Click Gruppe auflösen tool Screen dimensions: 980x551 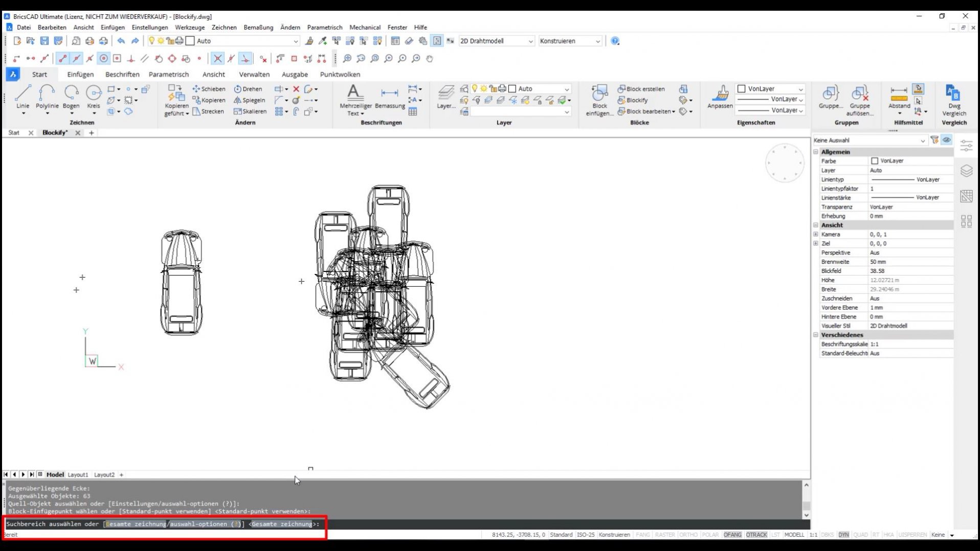[859, 100]
